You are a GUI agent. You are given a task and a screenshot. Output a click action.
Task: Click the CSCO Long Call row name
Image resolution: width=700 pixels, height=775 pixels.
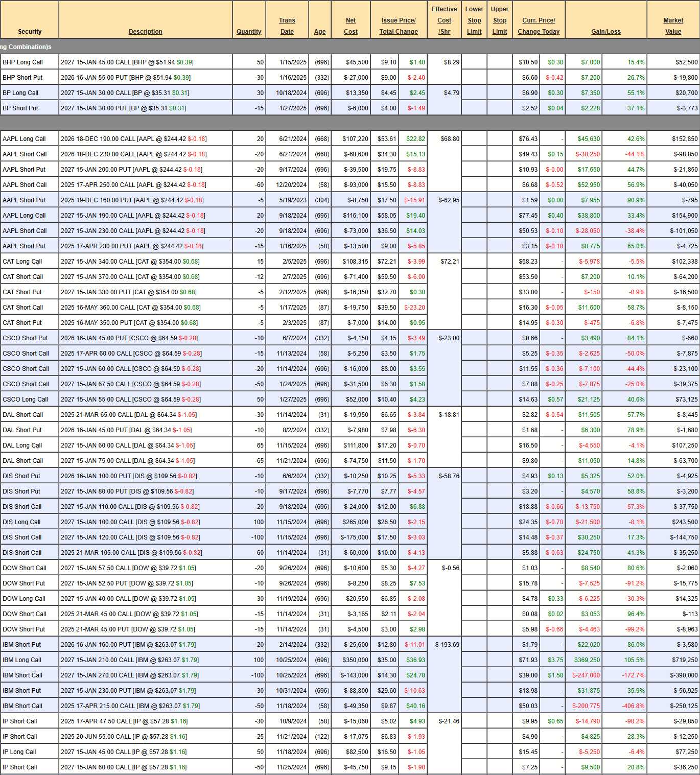click(29, 400)
